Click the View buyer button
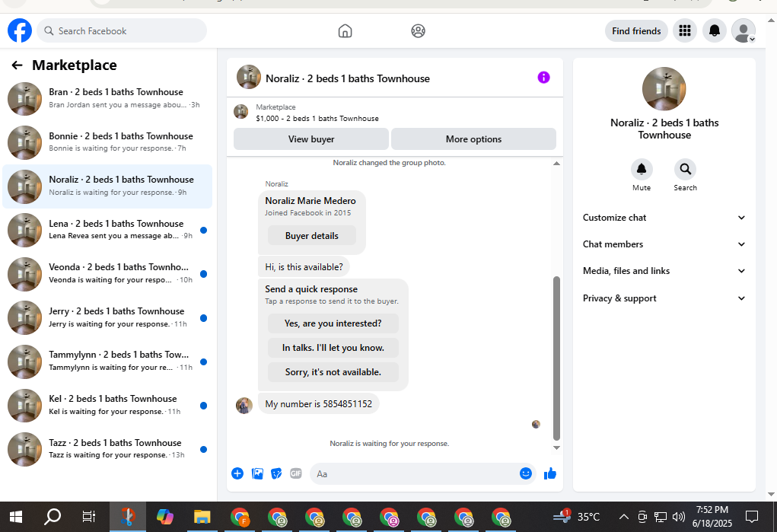The height and width of the screenshot is (532, 777). [311, 139]
